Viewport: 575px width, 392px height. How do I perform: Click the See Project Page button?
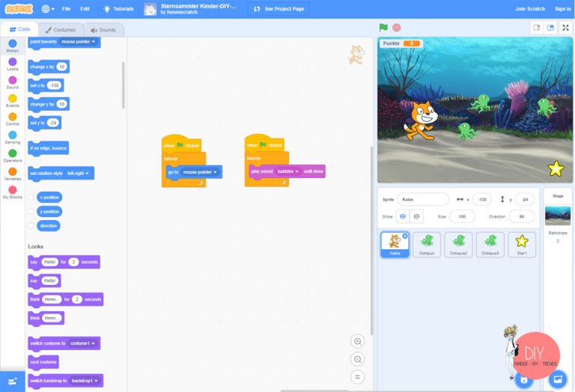[275, 9]
